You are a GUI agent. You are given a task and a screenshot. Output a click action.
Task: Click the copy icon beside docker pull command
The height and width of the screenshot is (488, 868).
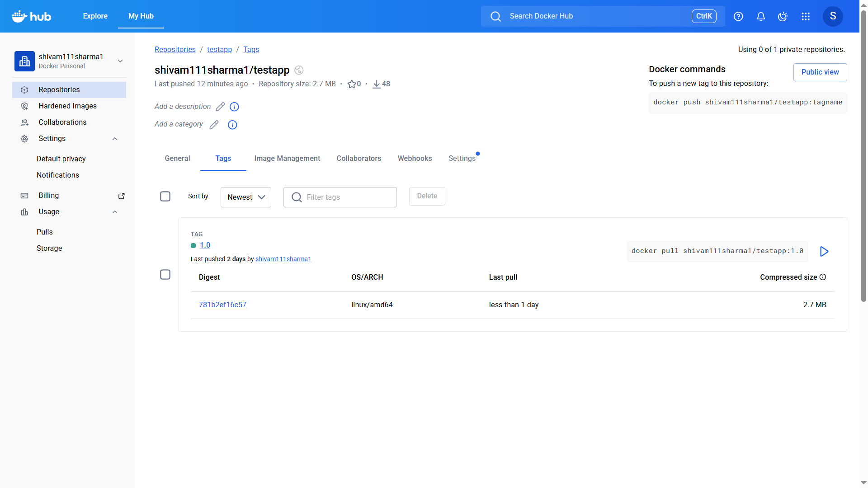tap(824, 251)
